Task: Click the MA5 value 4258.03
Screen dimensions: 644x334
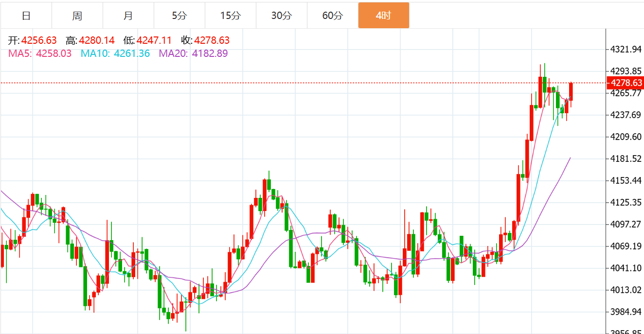Action: (54, 53)
